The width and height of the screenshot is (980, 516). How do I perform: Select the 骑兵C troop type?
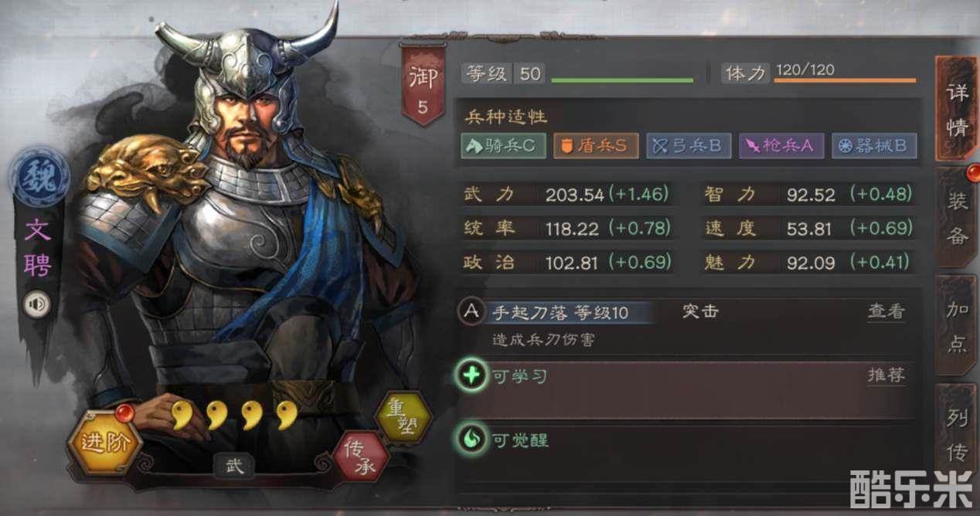tap(503, 145)
